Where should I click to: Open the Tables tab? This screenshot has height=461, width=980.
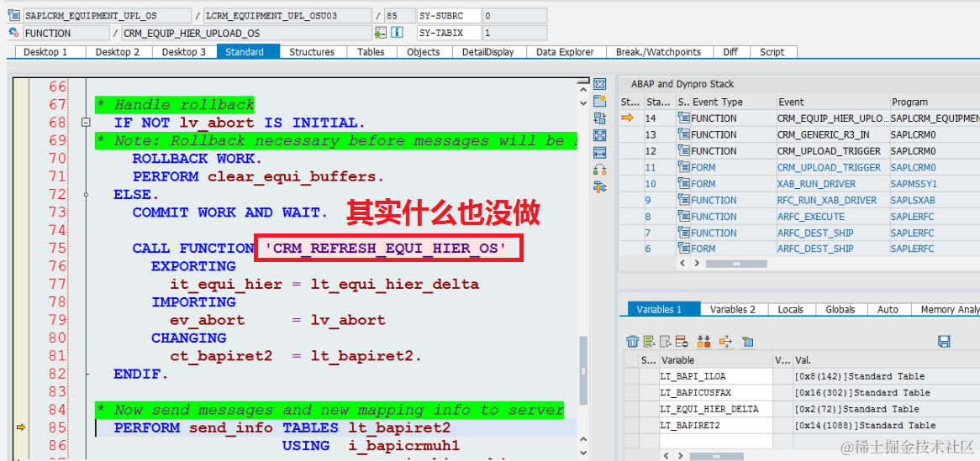pyautogui.click(x=371, y=52)
